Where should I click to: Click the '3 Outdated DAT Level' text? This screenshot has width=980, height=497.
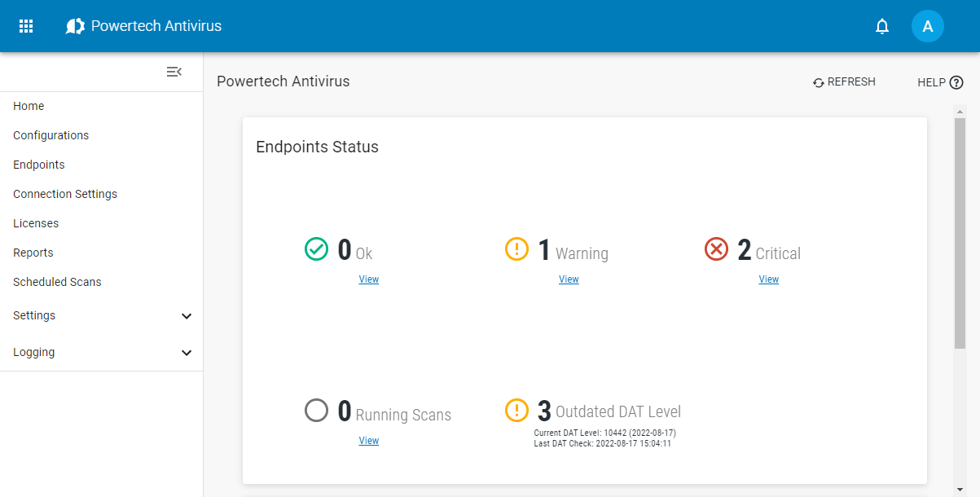coord(609,411)
